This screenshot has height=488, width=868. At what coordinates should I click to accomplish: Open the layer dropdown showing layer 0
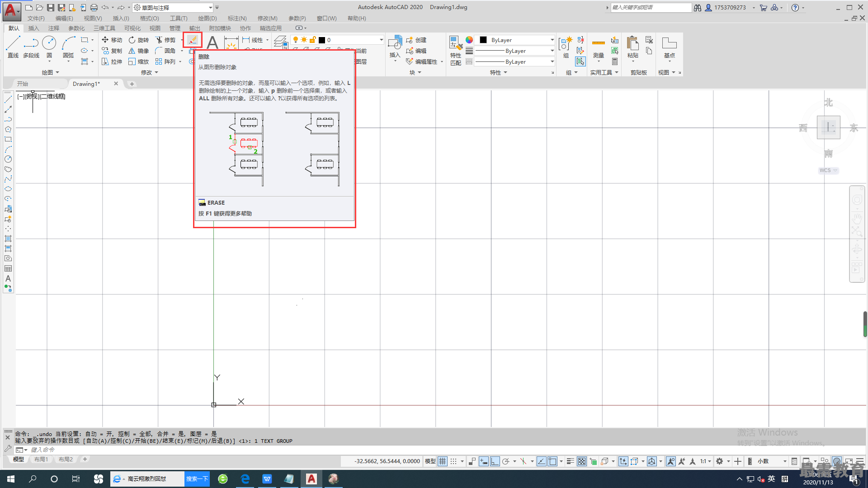[337, 40]
